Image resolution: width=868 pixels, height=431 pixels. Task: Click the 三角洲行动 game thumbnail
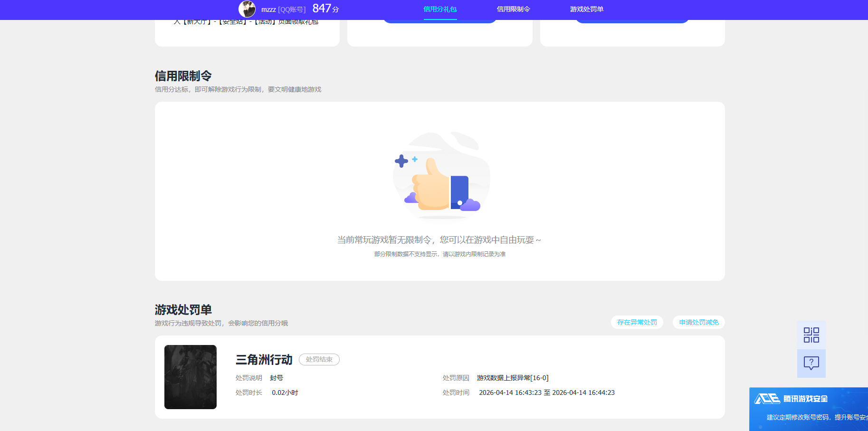pos(191,377)
